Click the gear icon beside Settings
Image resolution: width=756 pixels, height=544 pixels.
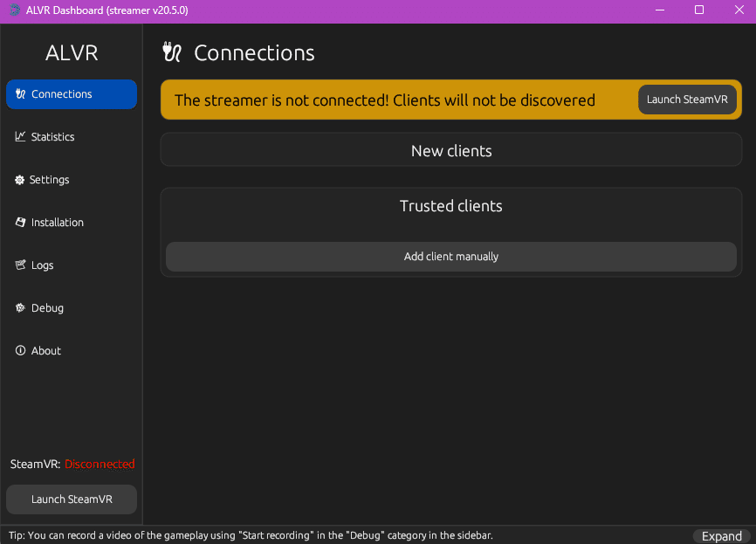pos(19,180)
